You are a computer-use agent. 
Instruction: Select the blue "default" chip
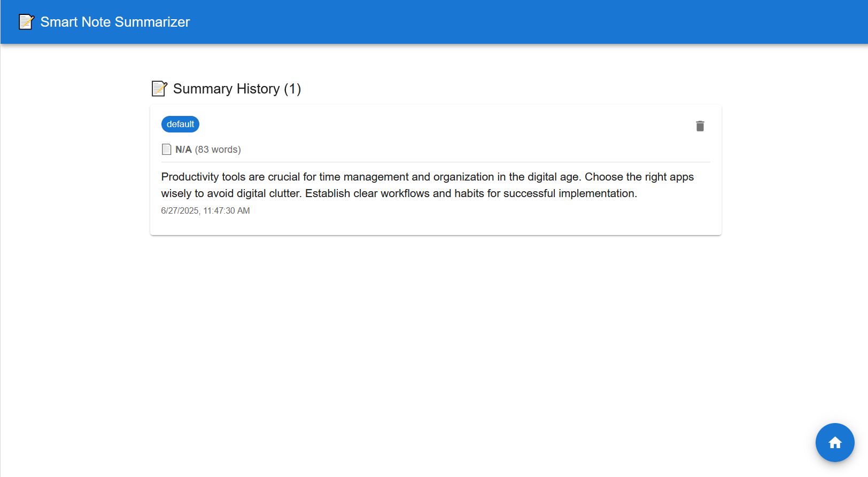click(180, 124)
